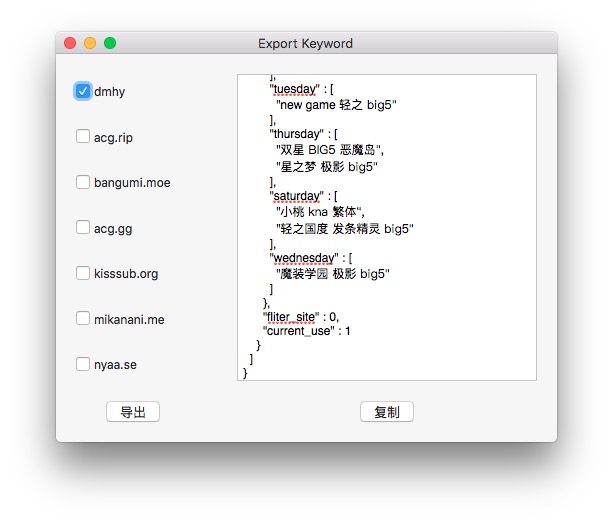Screen dimensions: 613x522
Task: Click the "小桃 kna 繁体" entry
Action: tap(318, 212)
